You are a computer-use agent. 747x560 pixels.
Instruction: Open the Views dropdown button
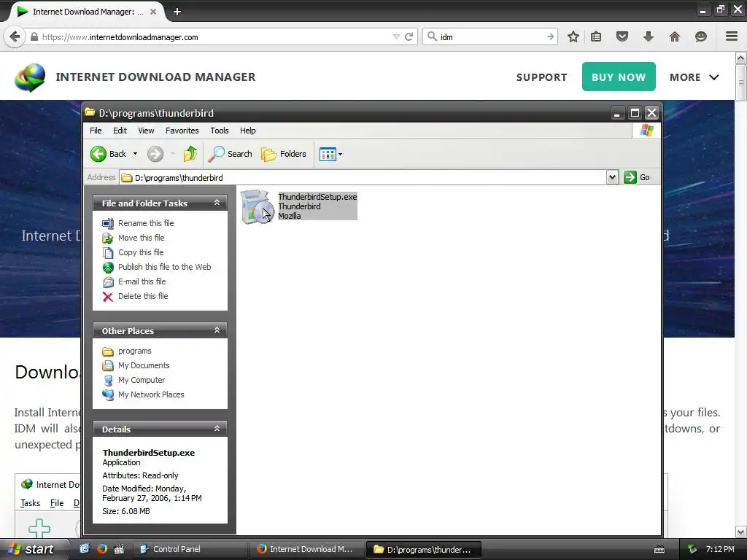[330, 155]
